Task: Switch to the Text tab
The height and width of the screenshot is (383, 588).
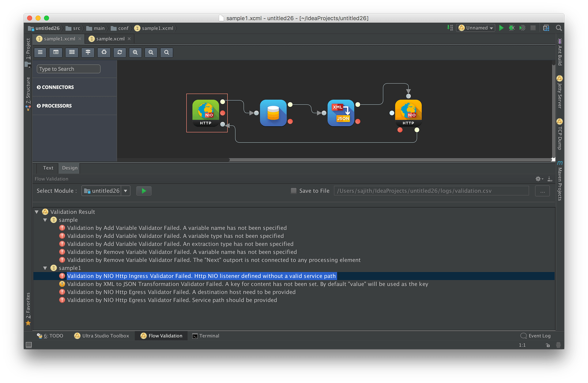Action: (x=47, y=167)
